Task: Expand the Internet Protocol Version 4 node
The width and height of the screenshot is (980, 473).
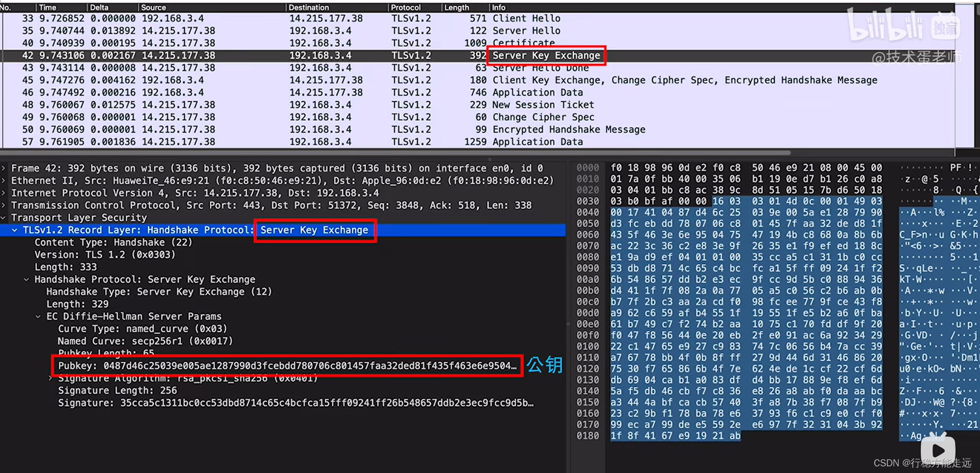Action: click(x=4, y=193)
